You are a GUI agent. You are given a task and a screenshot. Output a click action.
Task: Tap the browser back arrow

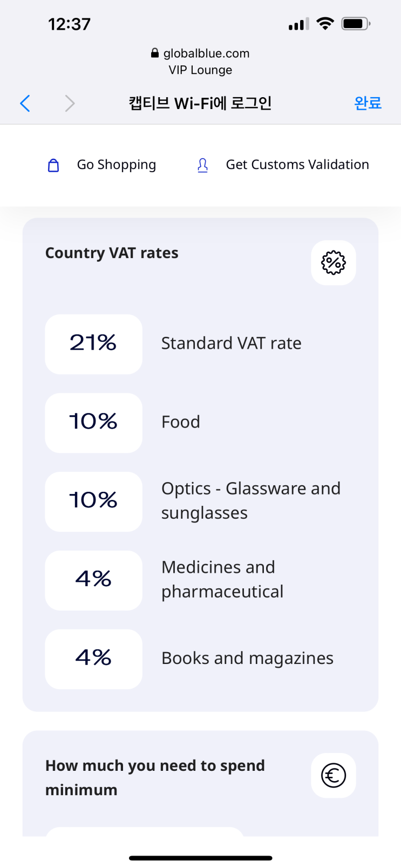pyautogui.click(x=25, y=103)
